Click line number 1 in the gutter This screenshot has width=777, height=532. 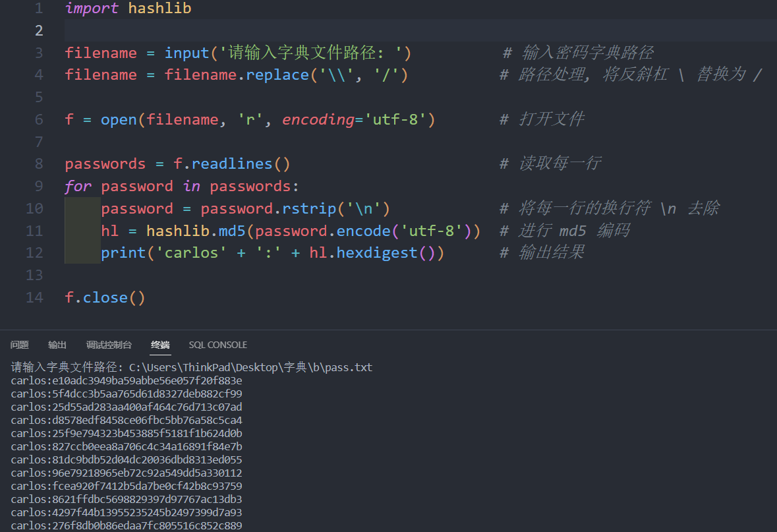point(38,9)
